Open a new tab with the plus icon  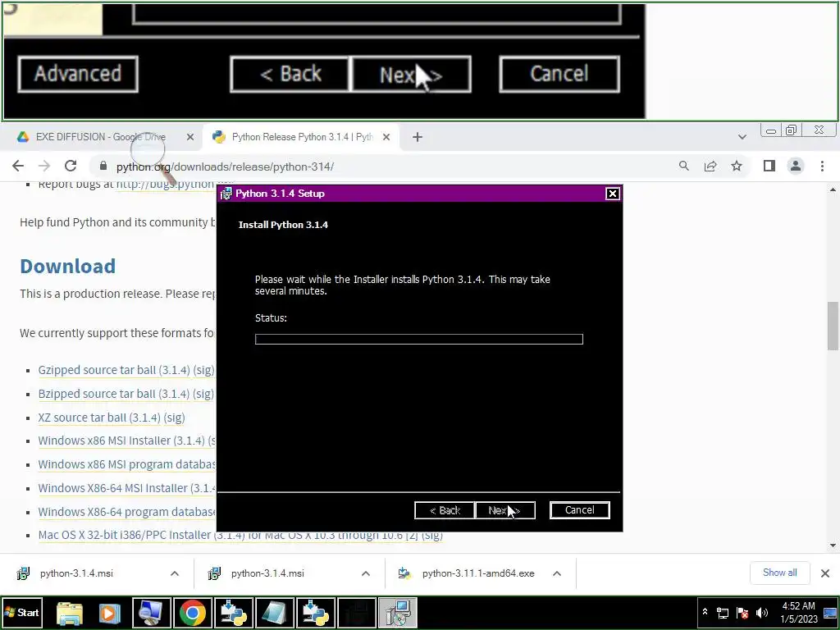click(418, 137)
